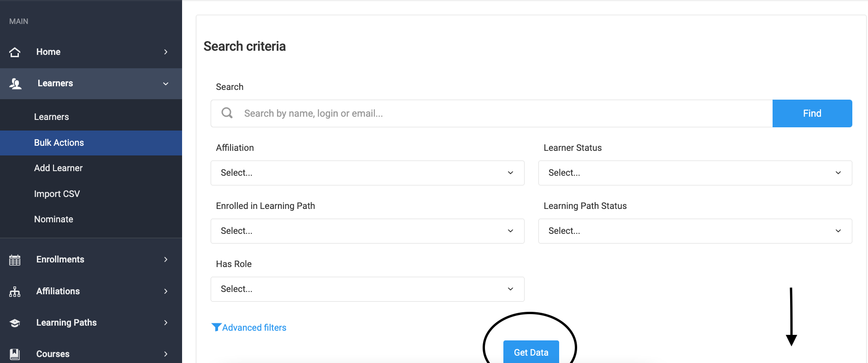
Task: Open the Learning Path Status dropdown
Action: point(695,231)
